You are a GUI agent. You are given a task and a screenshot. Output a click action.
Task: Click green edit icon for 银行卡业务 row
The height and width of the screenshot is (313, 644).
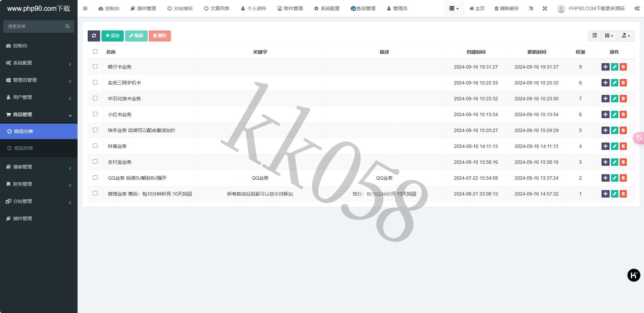click(x=614, y=67)
